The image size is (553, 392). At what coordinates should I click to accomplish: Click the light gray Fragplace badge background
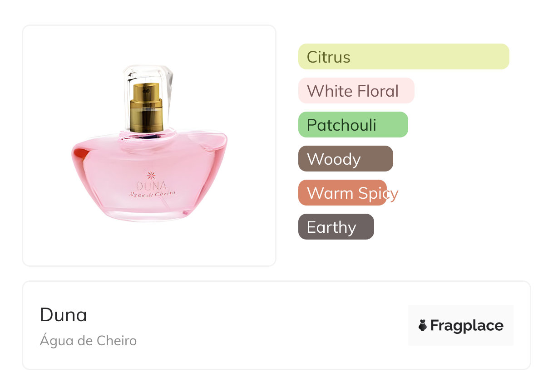coord(461,325)
